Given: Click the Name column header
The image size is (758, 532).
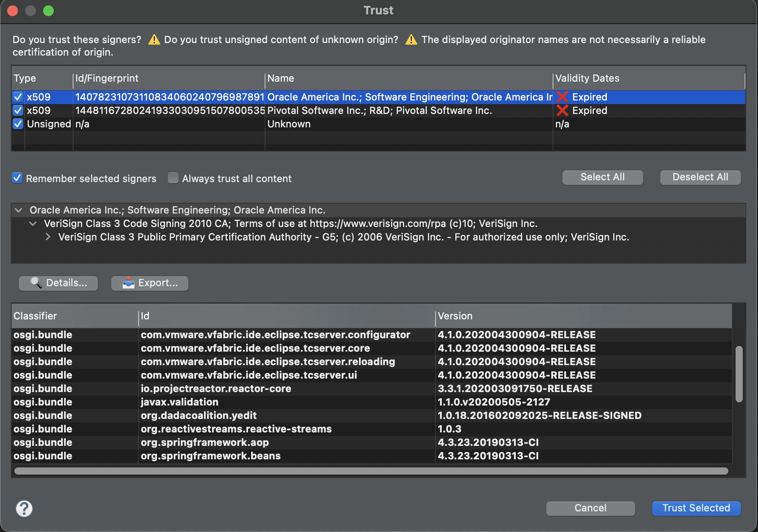Looking at the screenshot, I should coord(409,78).
